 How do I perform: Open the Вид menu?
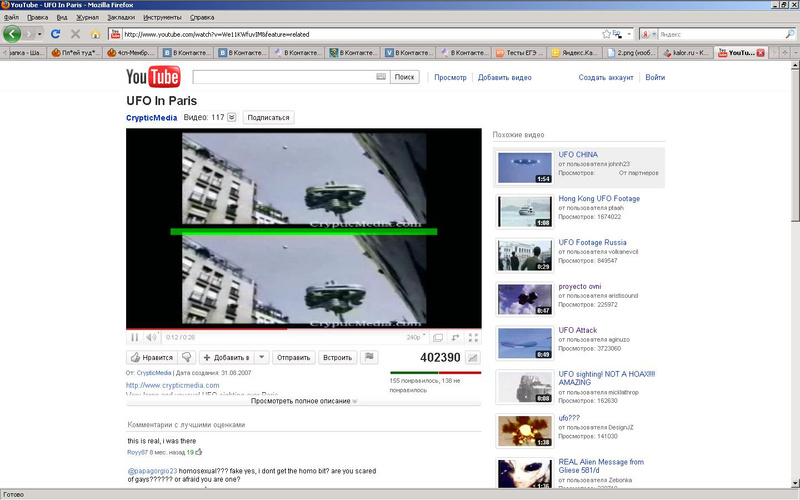(62, 17)
